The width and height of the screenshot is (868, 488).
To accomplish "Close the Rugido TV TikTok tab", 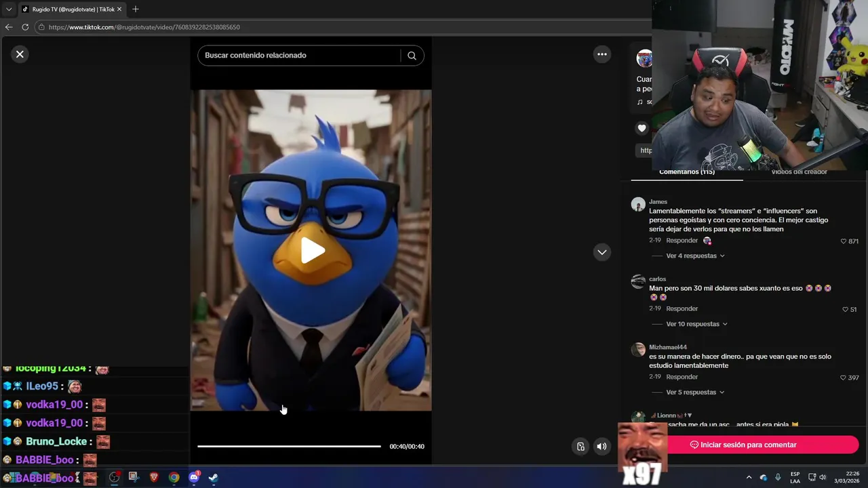I will pyautogui.click(x=119, y=9).
